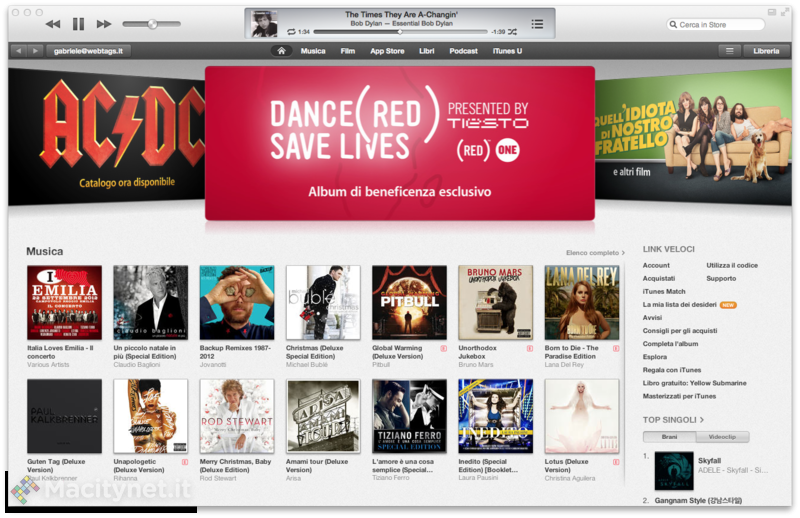Open the Film store section
Viewport: 800px width, 518px height.
click(347, 51)
